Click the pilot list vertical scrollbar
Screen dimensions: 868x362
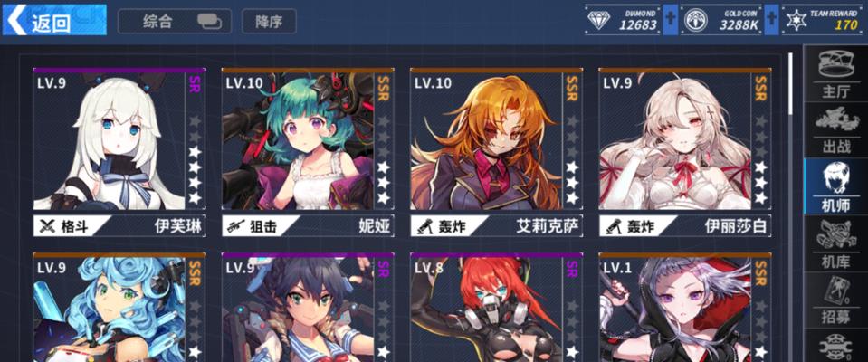click(790, 83)
